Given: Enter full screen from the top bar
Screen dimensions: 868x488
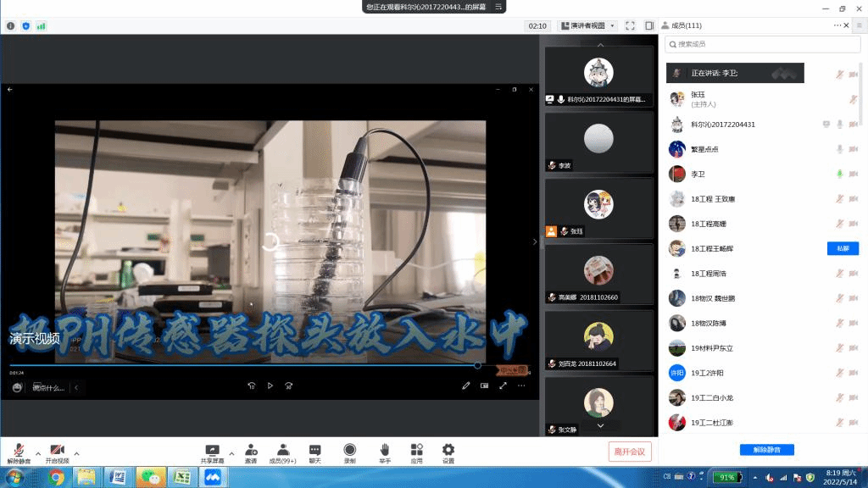Looking at the screenshot, I should [x=630, y=25].
